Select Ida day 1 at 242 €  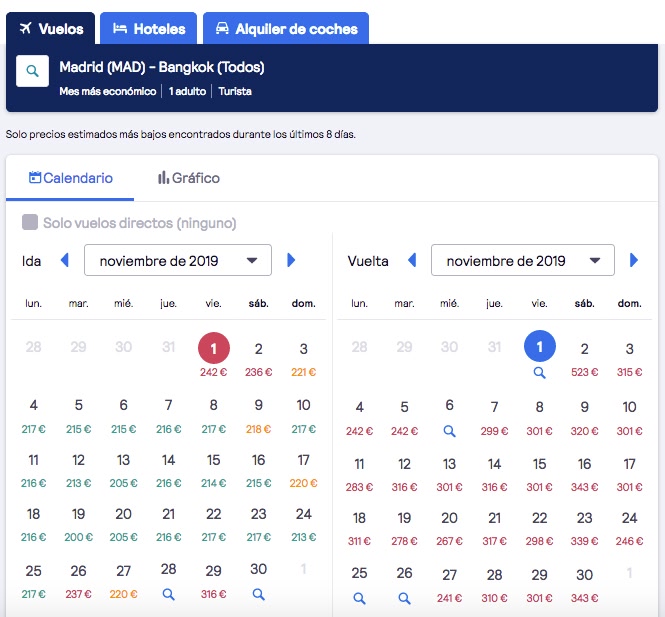pos(214,355)
